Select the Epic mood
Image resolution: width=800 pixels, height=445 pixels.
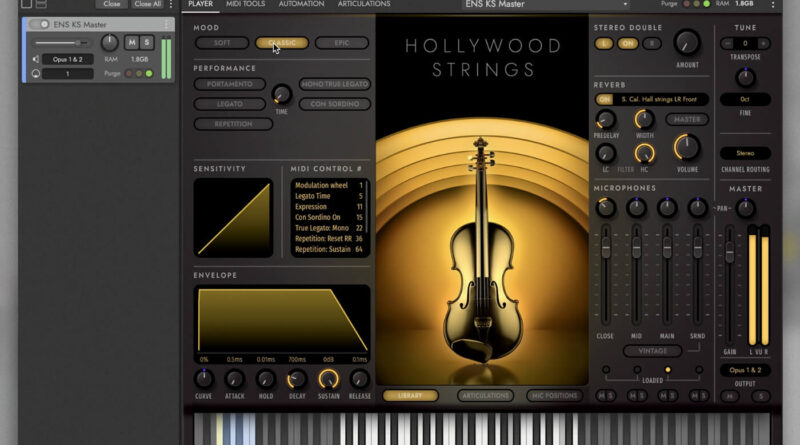coord(342,43)
